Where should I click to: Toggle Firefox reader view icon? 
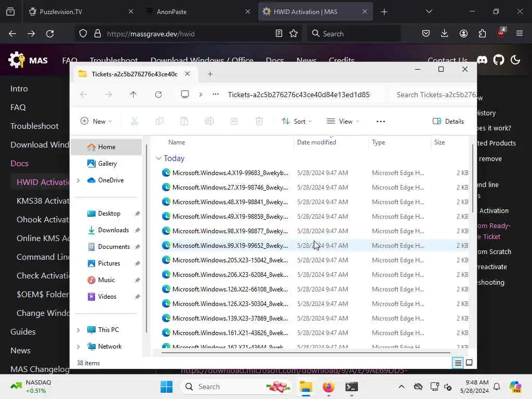click(x=279, y=34)
